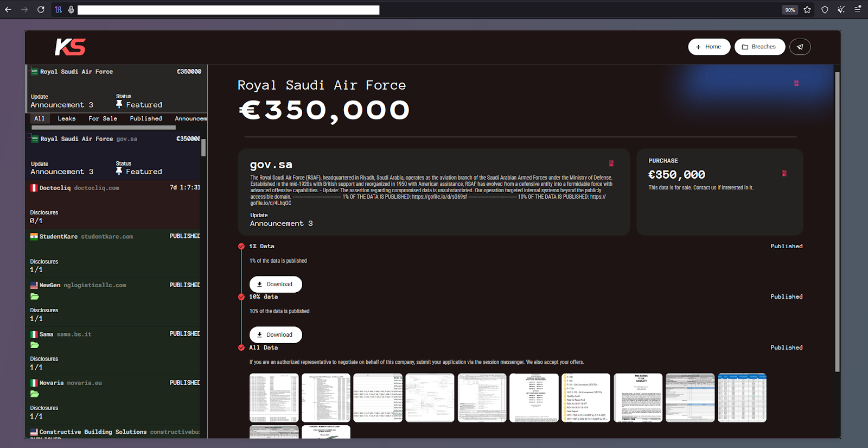Click the small red icon in the Purchase card
The width and height of the screenshot is (868, 448).
(784, 174)
